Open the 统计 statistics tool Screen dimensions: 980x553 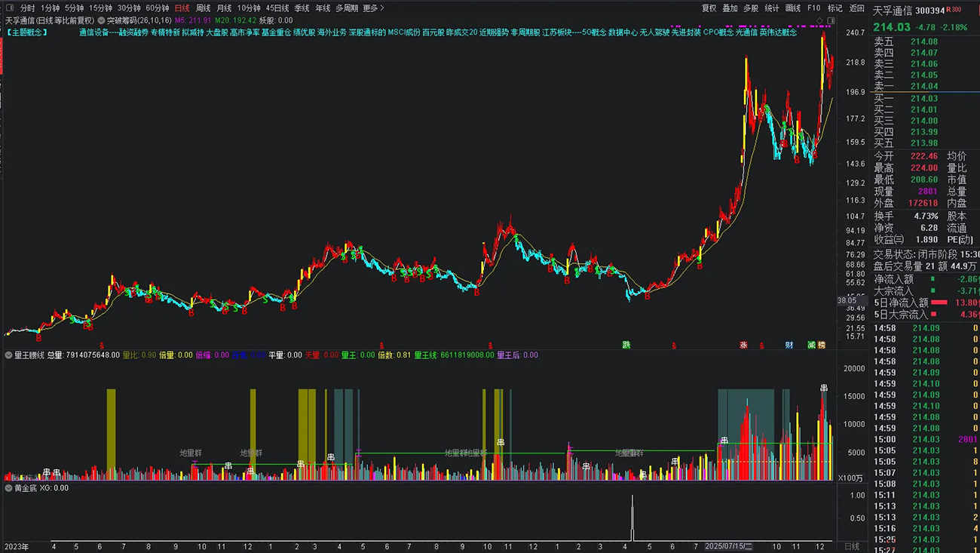pos(772,8)
